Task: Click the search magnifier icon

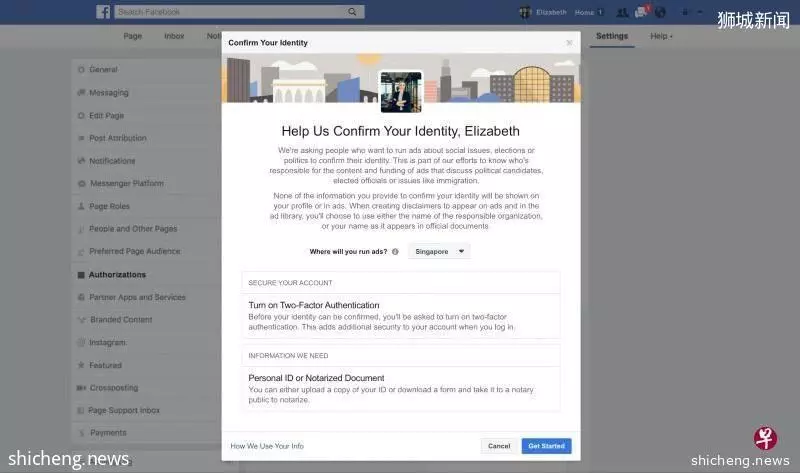Action: pos(352,12)
